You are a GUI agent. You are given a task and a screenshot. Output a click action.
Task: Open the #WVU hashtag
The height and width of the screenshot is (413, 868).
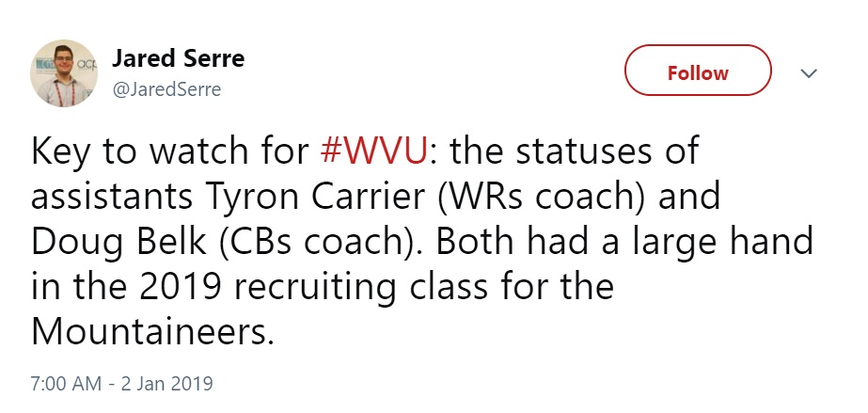click(x=373, y=151)
